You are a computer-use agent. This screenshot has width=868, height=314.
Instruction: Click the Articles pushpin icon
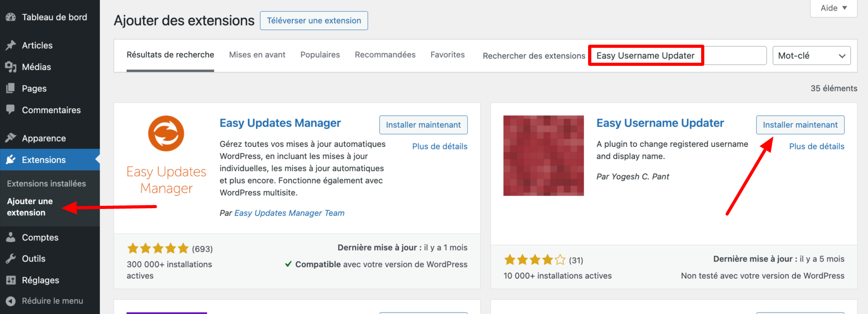(x=11, y=45)
